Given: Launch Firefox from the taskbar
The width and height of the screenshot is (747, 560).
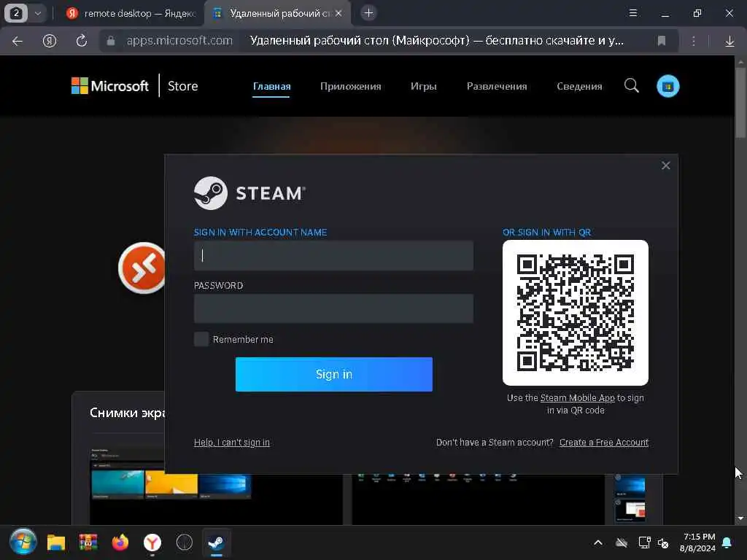Looking at the screenshot, I should point(120,542).
